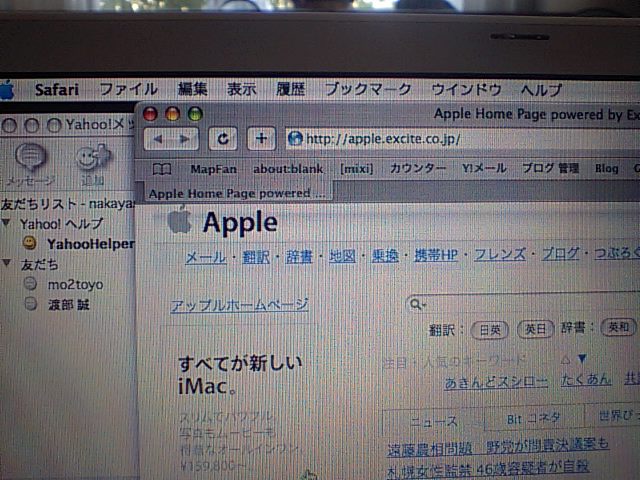Open the フレンズ link

[x=500, y=255]
